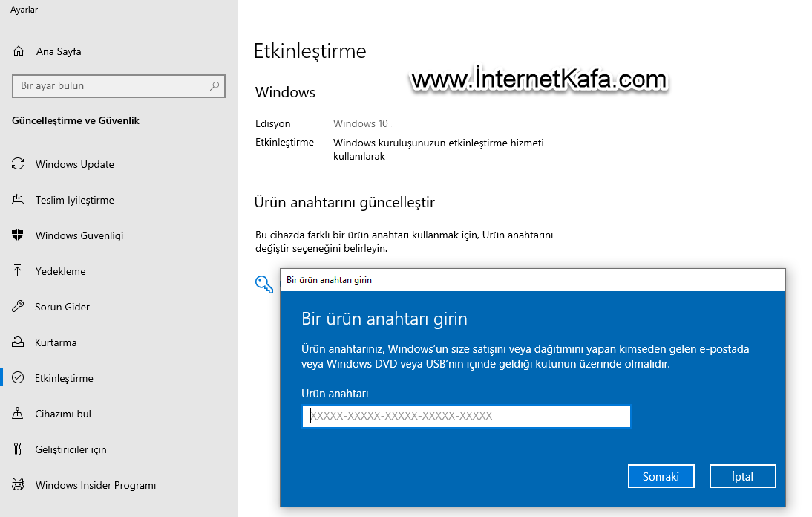
Task: Select Windows Update in sidebar
Action: pyautogui.click(x=74, y=164)
